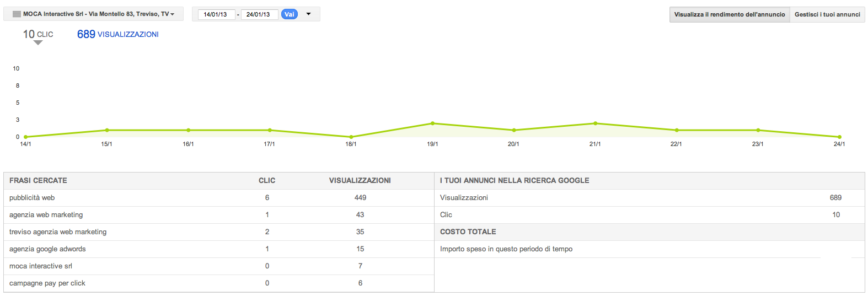Click the chart data point for 14/1
The image size is (868, 296).
[x=25, y=137]
